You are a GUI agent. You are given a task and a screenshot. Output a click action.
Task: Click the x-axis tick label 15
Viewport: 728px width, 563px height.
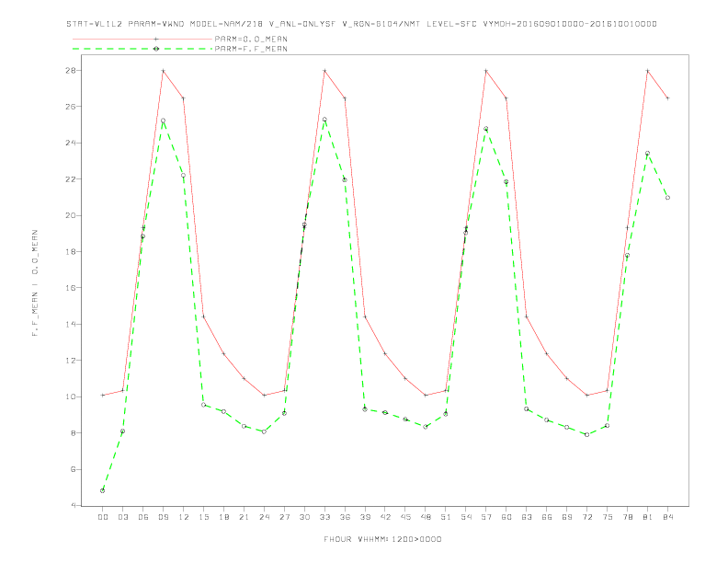pos(203,517)
